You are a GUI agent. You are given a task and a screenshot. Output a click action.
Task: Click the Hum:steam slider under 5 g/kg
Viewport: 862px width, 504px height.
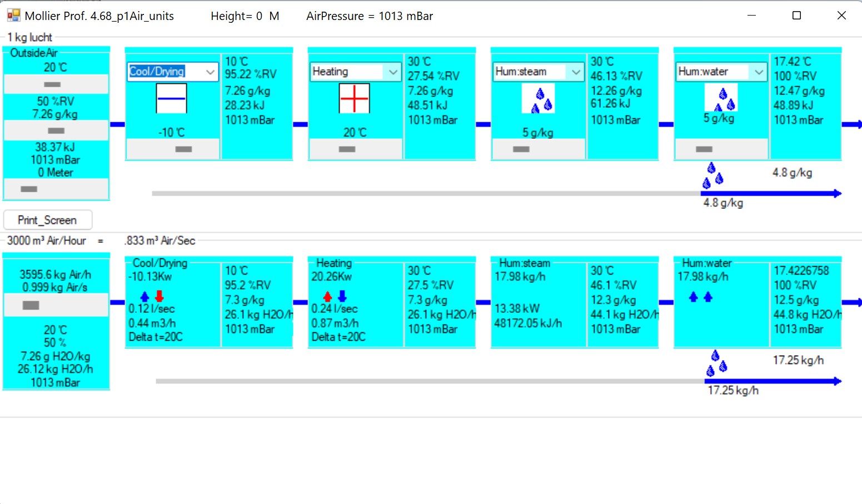(539, 149)
